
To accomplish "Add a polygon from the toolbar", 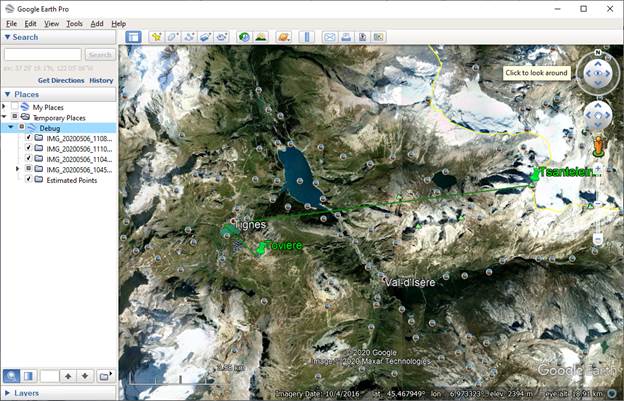I will pos(173,37).
